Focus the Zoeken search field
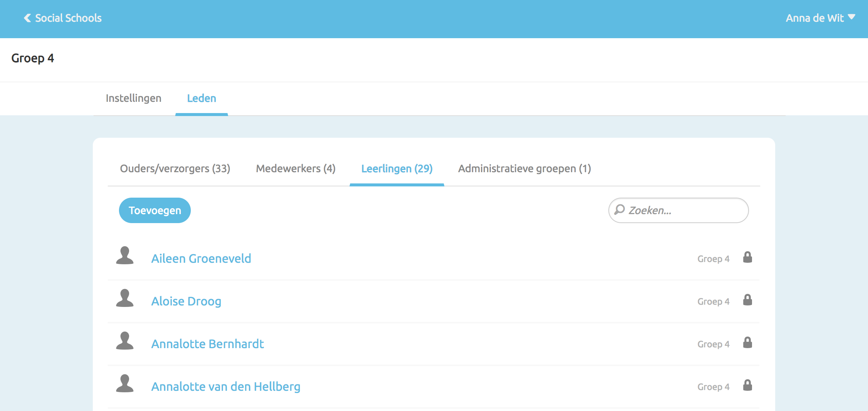 678,210
